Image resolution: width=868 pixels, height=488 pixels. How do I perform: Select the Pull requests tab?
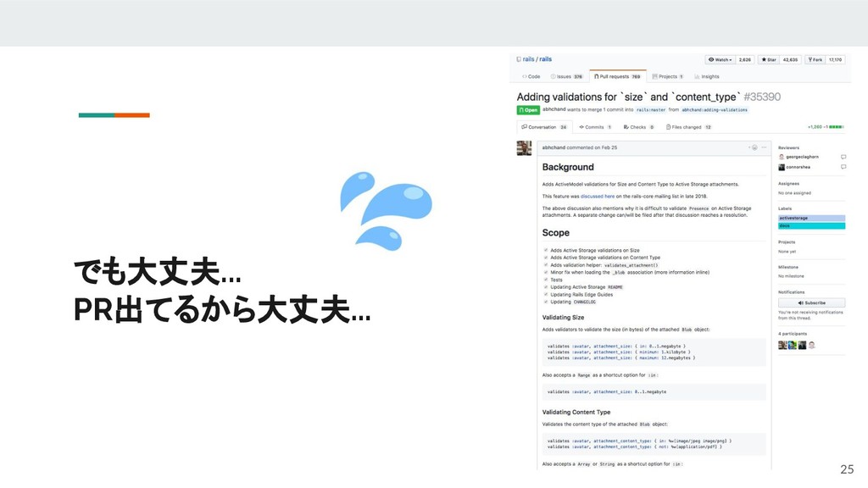point(617,77)
